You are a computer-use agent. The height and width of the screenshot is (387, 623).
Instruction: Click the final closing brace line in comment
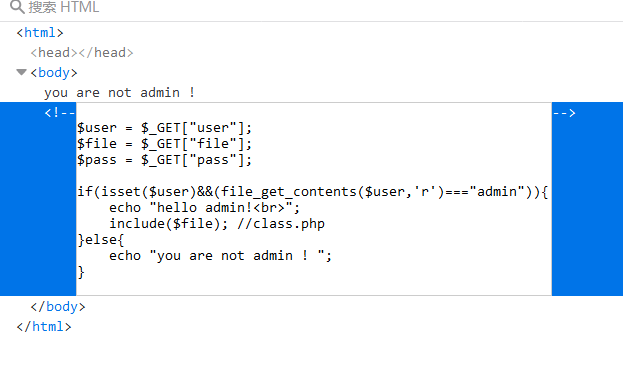(81, 272)
